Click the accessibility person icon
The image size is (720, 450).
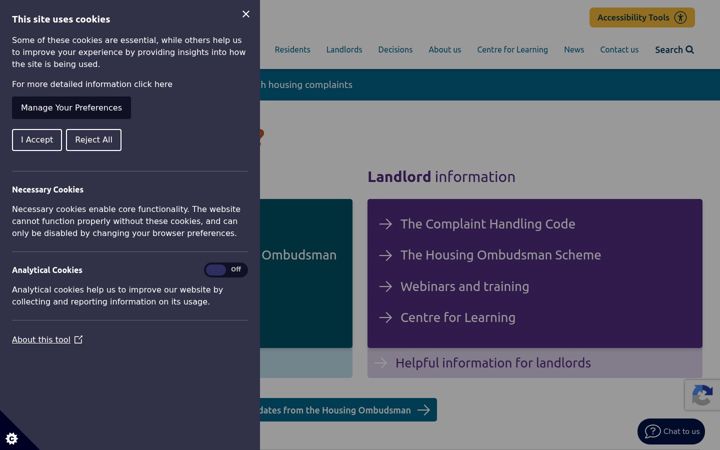(x=680, y=17)
